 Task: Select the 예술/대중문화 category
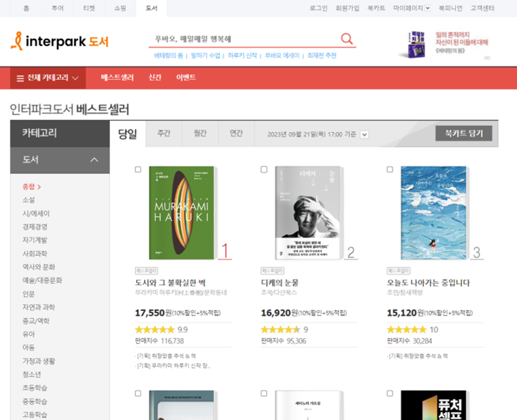click(x=42, y=280)
